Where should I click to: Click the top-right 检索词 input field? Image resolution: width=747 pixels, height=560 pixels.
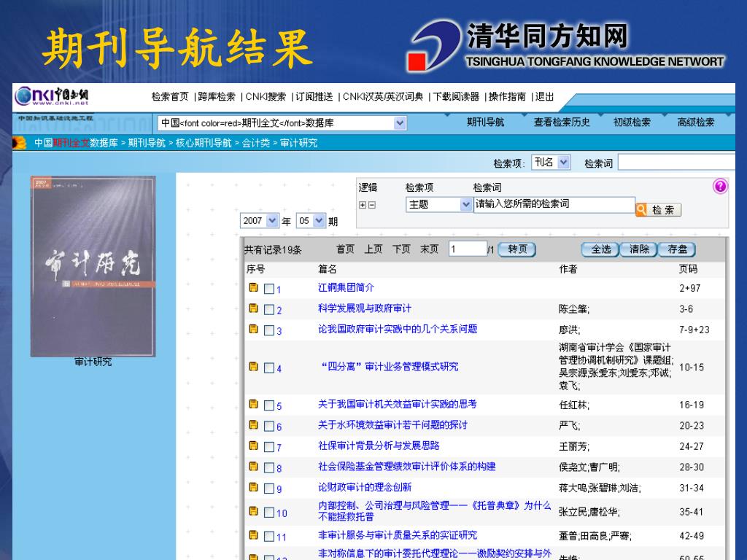coord(676,163)
